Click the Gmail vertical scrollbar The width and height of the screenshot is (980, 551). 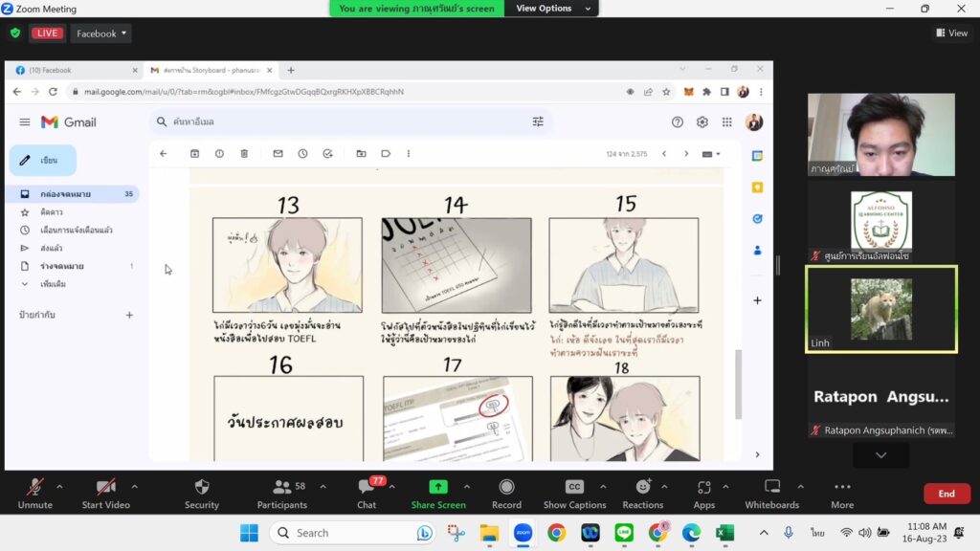[737, 383]
